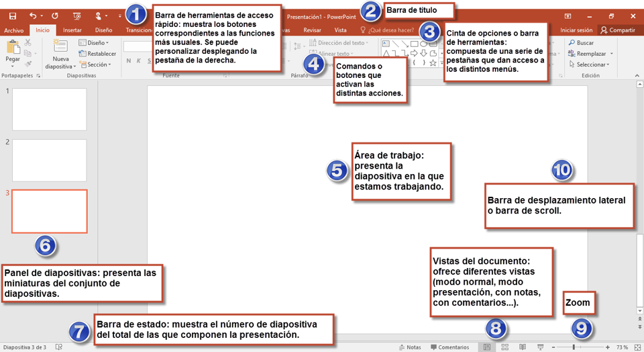Click the zoom in plus button

click(608, 347)
